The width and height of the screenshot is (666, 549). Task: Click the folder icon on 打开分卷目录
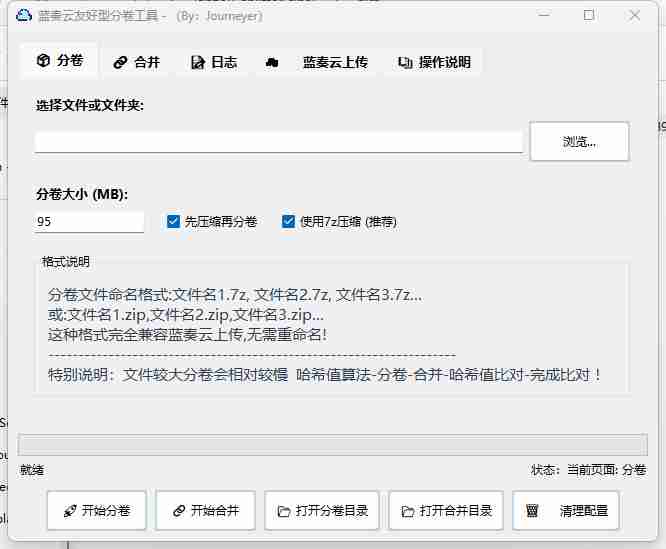pos(284,511)
